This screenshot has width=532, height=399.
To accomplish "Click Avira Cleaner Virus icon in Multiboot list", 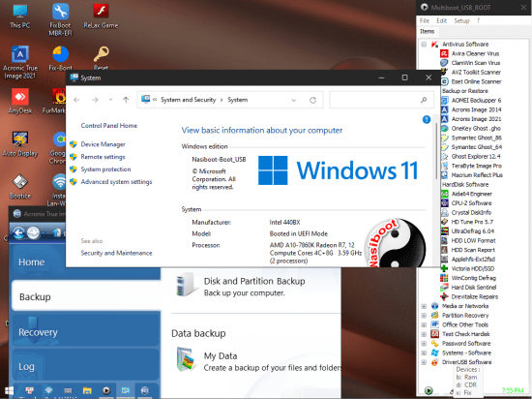I will [x=444, y=53].
